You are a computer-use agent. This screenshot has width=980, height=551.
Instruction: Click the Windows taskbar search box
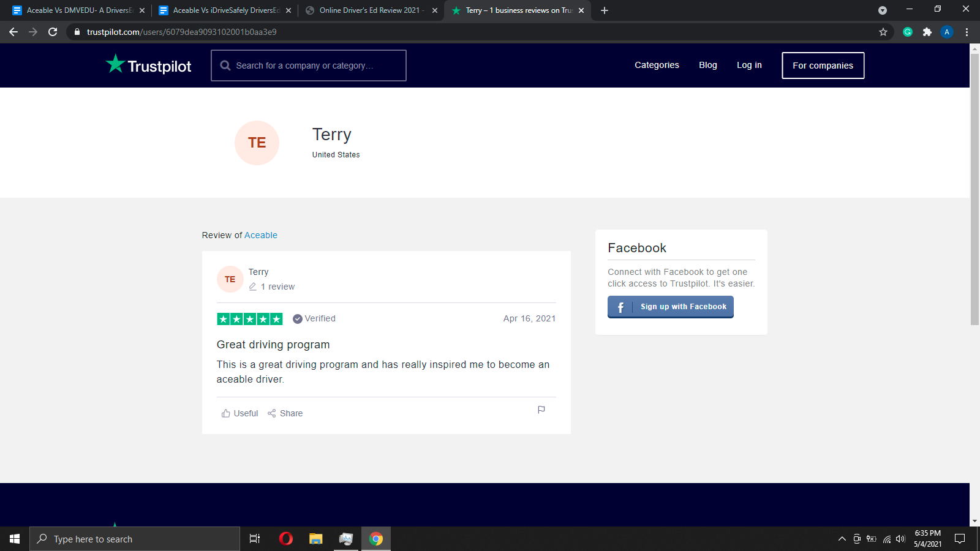click(x=135, y=539)
